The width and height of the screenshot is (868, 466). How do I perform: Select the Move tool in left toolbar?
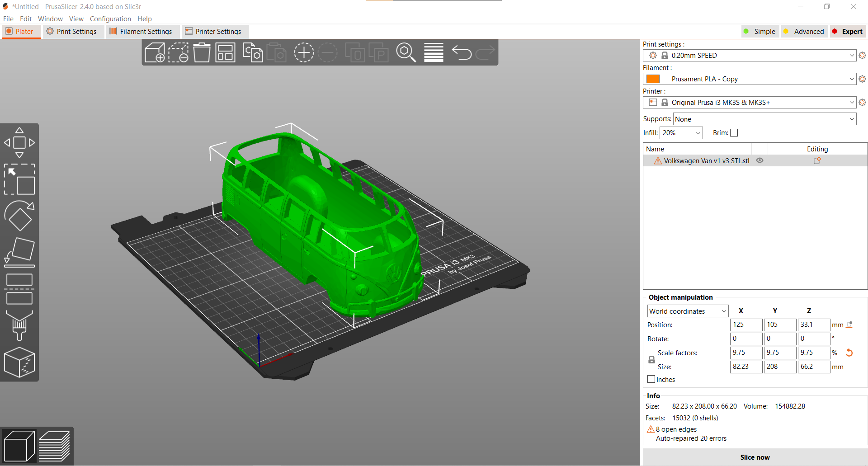[19, 143]
